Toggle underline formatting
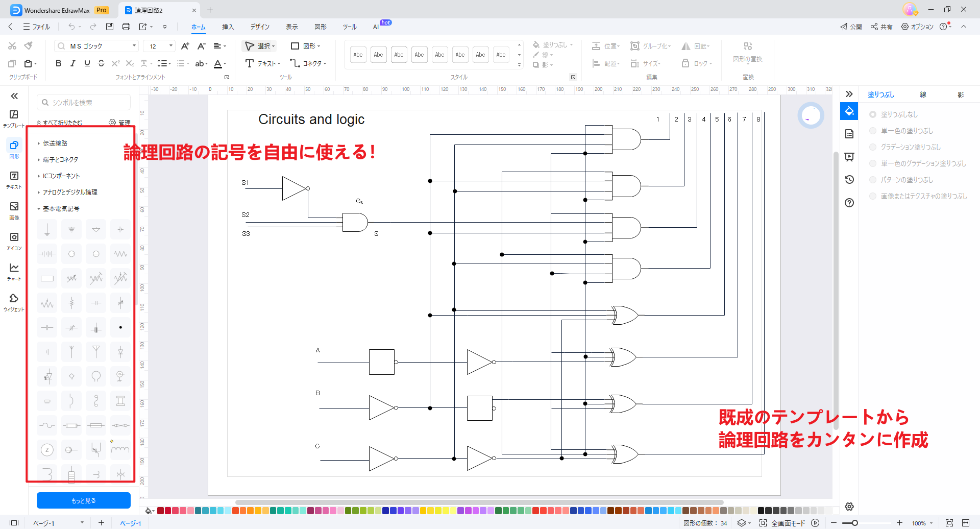The image size is (980, 529). click(x=87, y=63)
